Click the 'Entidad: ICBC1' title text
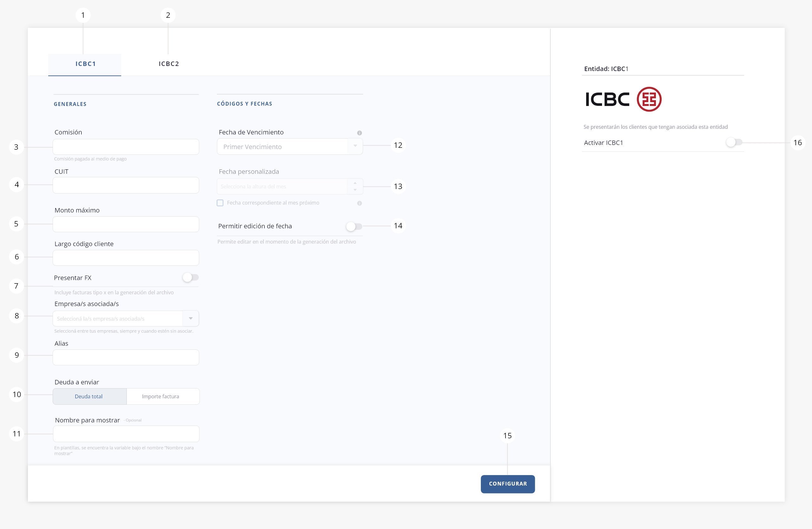Image resolution: width=812 pixels, height=529 pixels. tap(606, 69)
